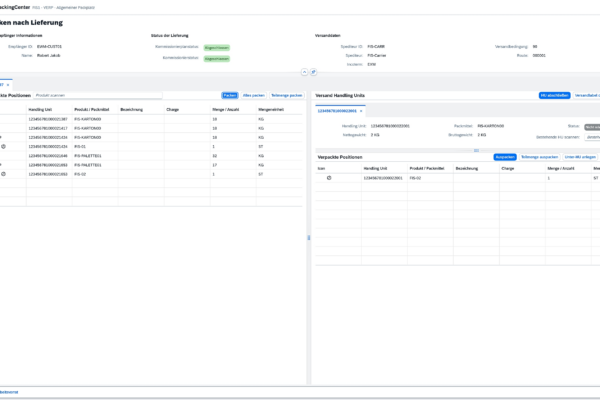The width and height of the screenshot is (600, 400).
Task: Click Teilmenge auspacken button
Action: (538, 157)
